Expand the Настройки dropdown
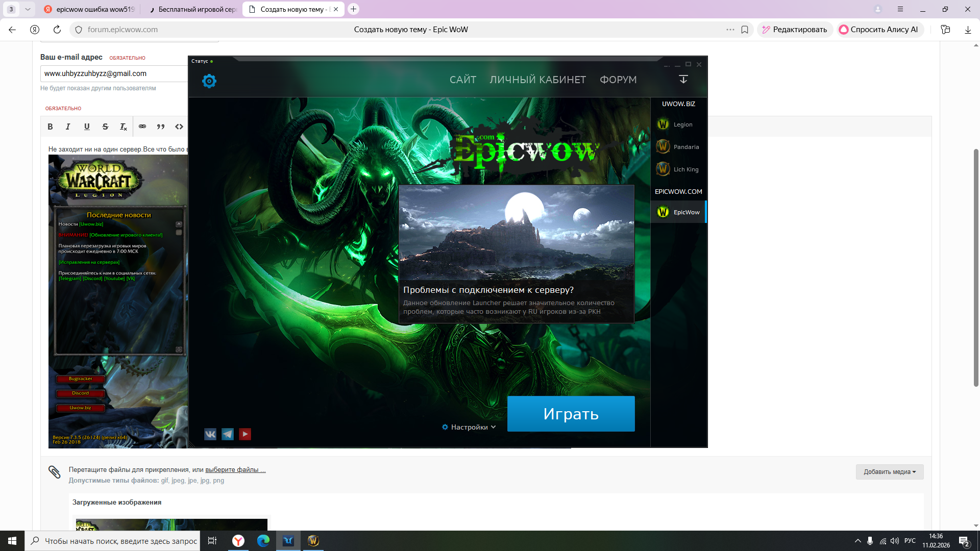The image size is (980, 551). coord(469,427)
